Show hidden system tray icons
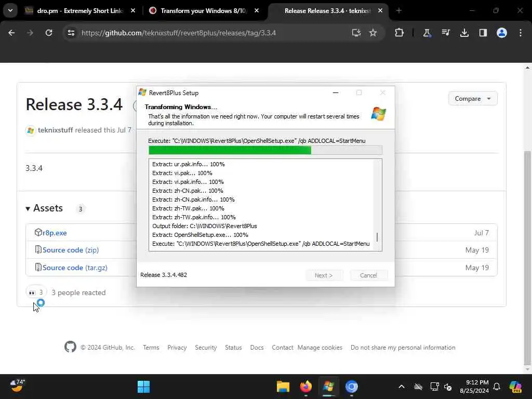This screenshot has height=399, width=532. (402, 387)
